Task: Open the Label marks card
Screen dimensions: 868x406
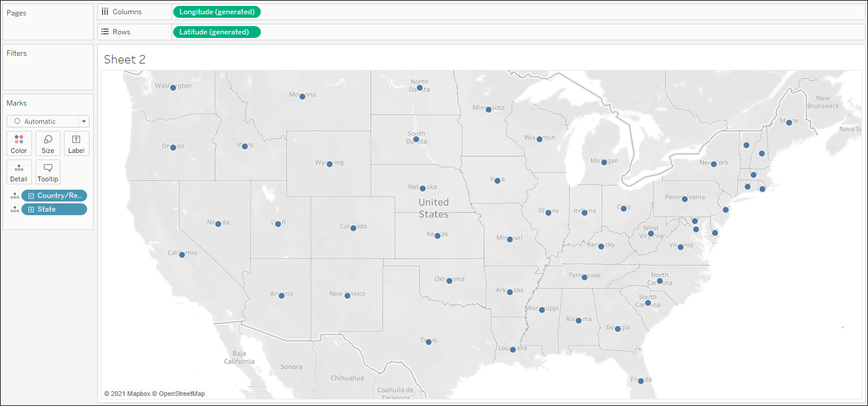Action: [77, 144]
